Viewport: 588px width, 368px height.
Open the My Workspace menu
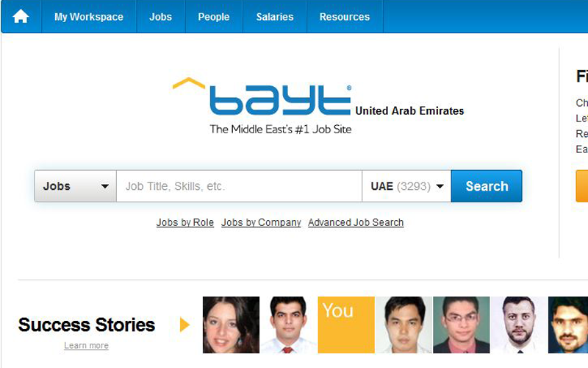point(89,17)
